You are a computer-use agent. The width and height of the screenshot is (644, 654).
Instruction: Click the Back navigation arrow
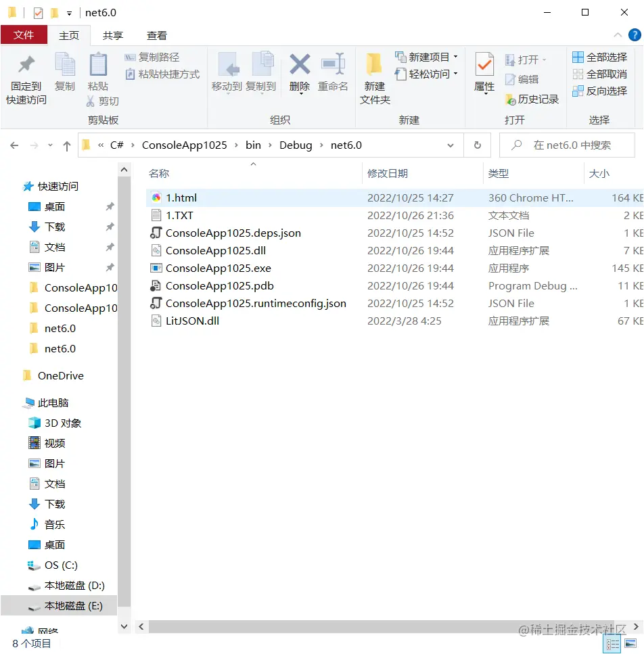[14, 145]
